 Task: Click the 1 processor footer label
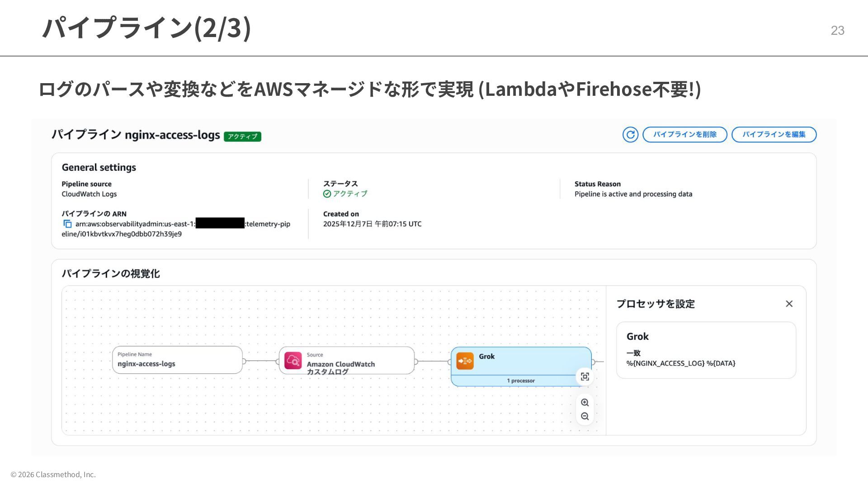point(520,381)
